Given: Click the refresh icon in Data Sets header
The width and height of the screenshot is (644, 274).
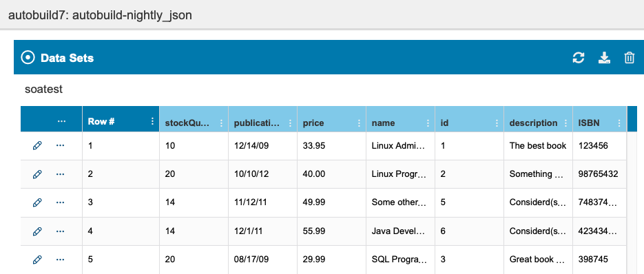Looking at the screenshot, I should [x=579, y=58].
